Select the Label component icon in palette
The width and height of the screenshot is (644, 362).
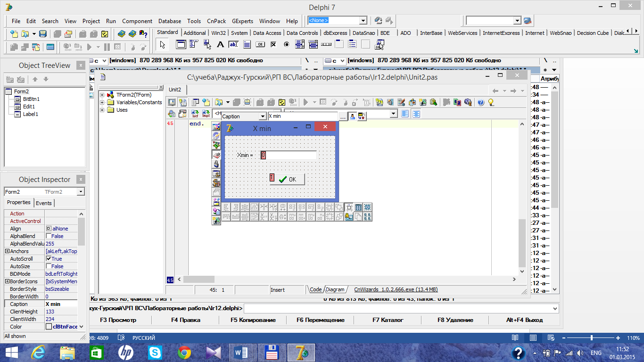point(220,45)
